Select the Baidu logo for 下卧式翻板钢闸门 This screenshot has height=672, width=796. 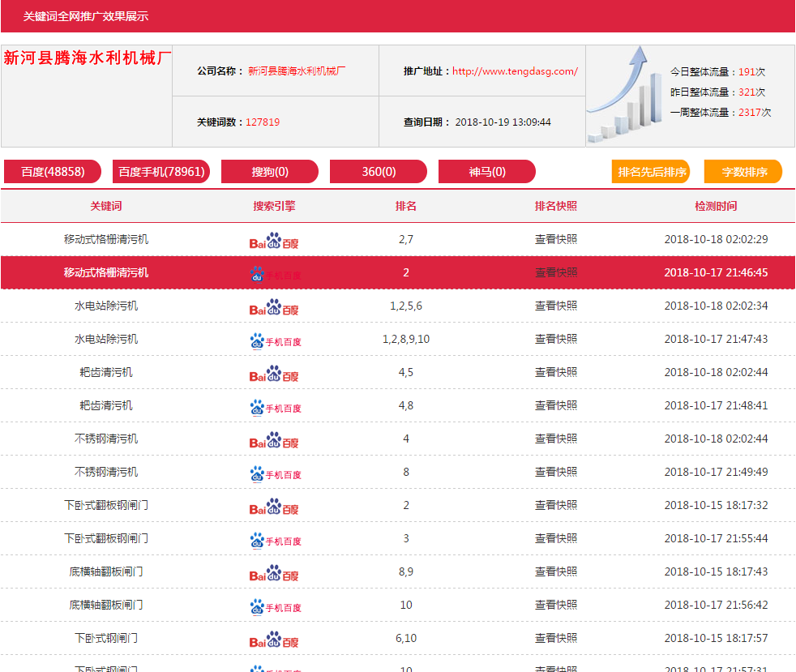(275, 507)
